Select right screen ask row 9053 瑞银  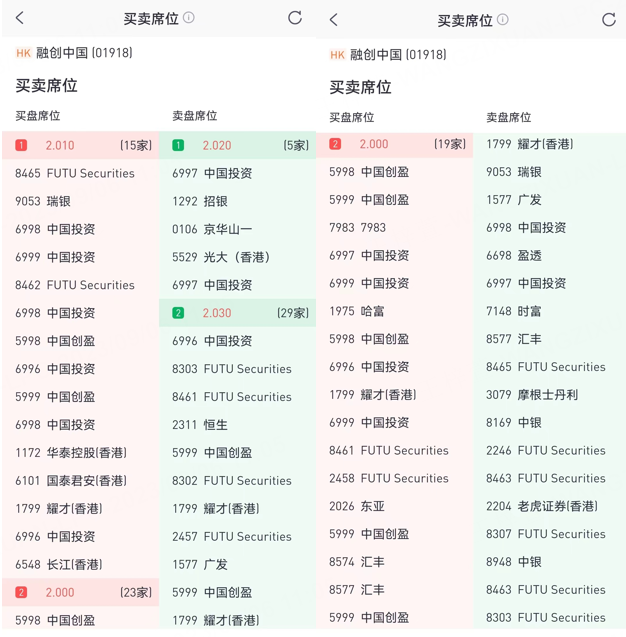click(x=550, y=172)
